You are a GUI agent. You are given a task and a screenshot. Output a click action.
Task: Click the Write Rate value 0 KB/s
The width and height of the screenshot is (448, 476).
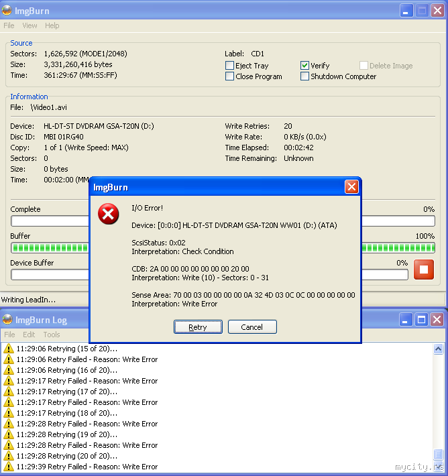pos(305,137)
